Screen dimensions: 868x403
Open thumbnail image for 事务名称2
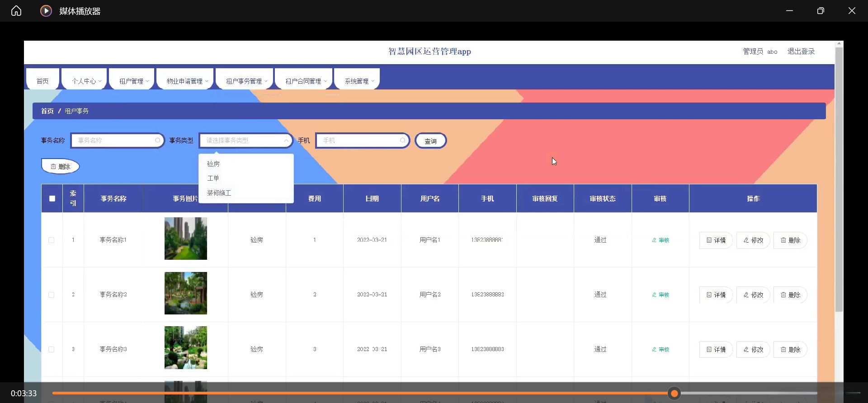click(186, 293)
